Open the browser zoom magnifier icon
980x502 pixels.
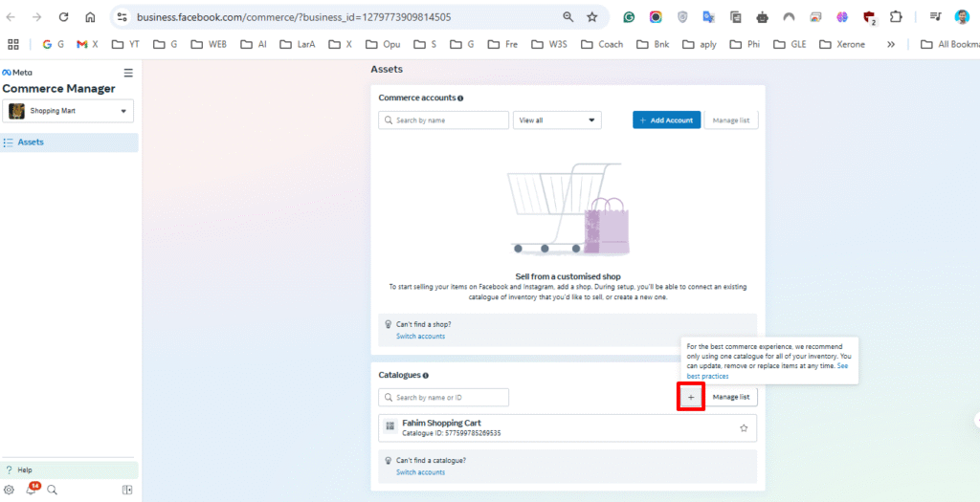[568, 17]
